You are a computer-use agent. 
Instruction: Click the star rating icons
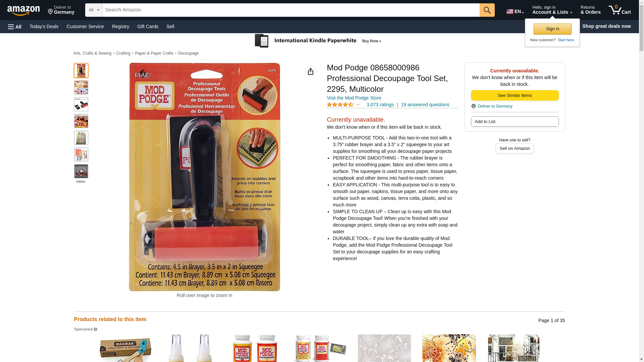tap(340, 105)
